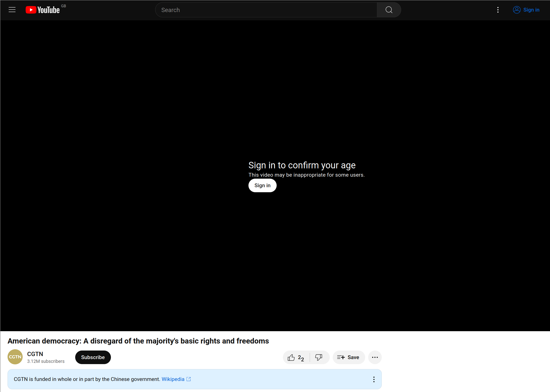Save the video to a playlist
Viewport: 550px width, 392px height.
(349, 357)
